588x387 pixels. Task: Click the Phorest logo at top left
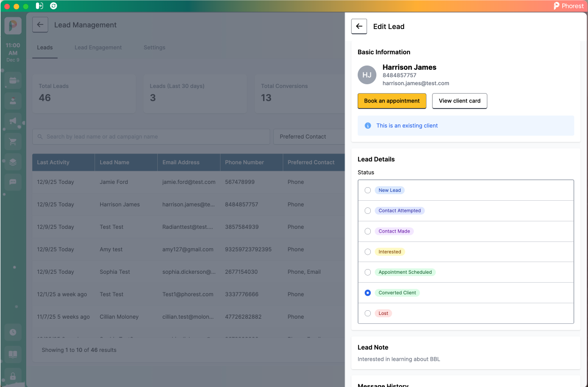13,26
